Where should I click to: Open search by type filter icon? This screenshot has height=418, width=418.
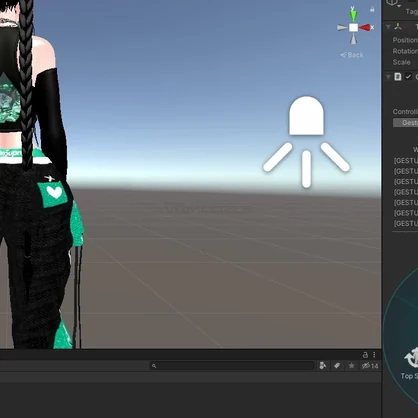click(x=322, y=366)
